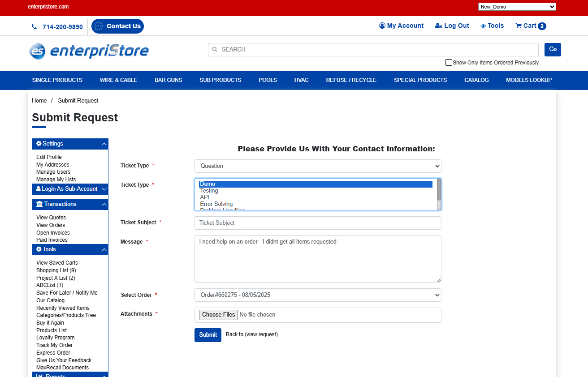This screenshot has height=377, width=588.
Task: Click the Submit button
Action: coord(208,335)
